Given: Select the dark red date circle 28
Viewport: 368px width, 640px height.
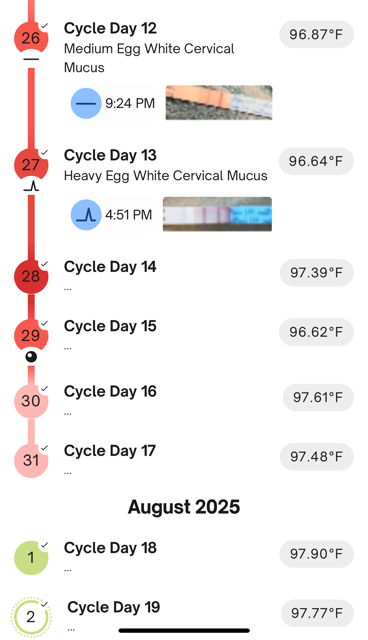Looking at the screenshot, I should [31, 276].
